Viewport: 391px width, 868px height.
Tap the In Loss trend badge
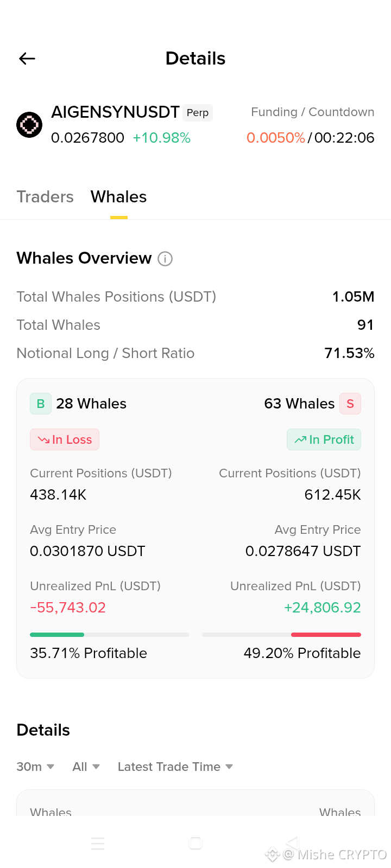pos(65,439)
